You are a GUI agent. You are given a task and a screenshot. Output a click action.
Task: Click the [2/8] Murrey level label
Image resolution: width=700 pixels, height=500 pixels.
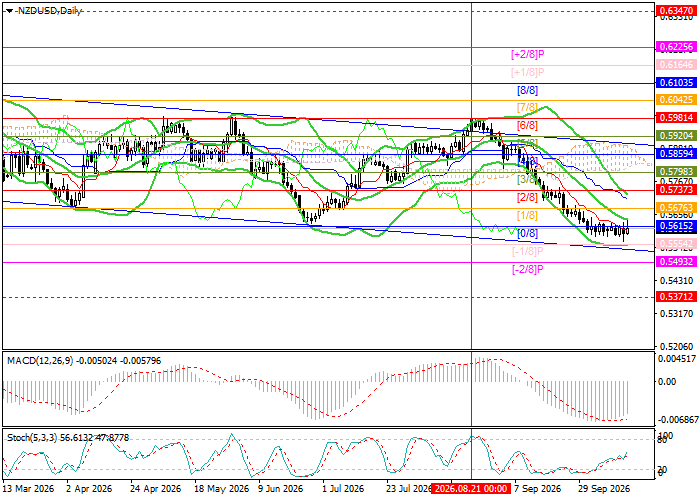(x=527, y=197)
